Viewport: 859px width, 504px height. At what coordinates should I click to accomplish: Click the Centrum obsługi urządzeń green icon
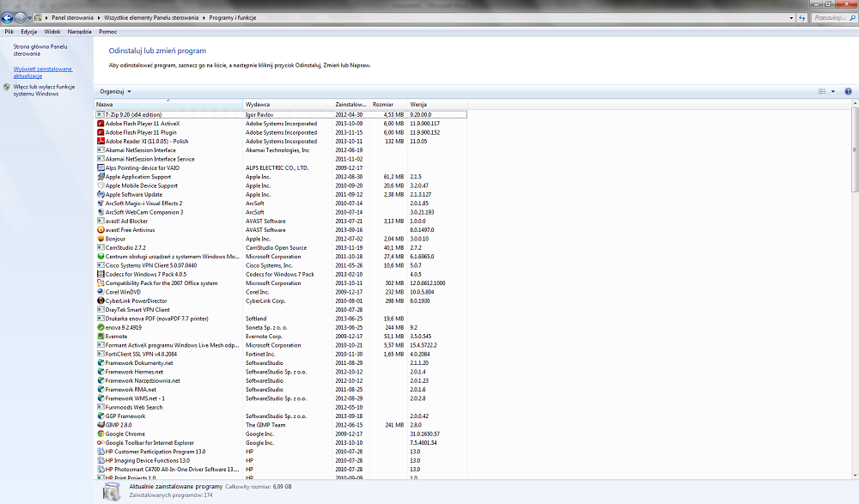[x=101, y=257]
